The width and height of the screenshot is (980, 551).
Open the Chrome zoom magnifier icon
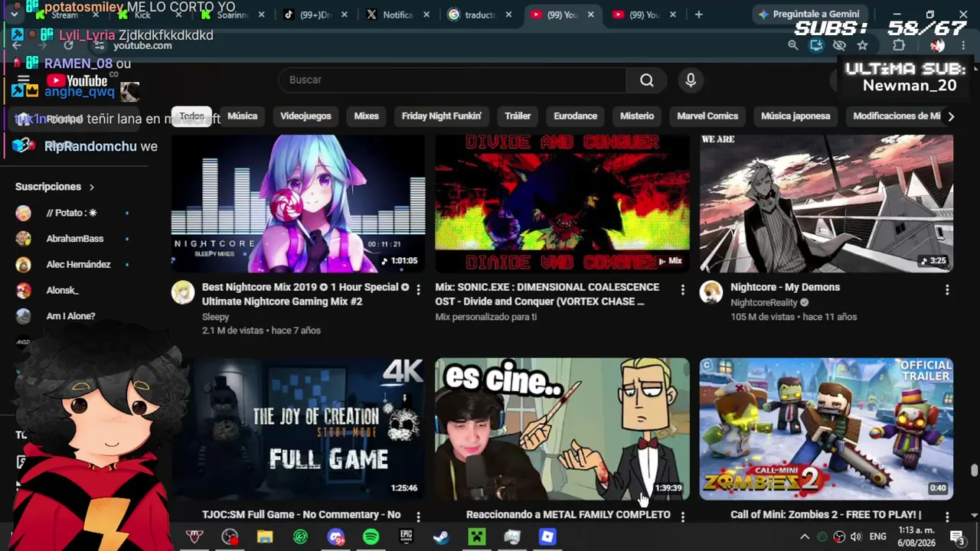point(793,45)
